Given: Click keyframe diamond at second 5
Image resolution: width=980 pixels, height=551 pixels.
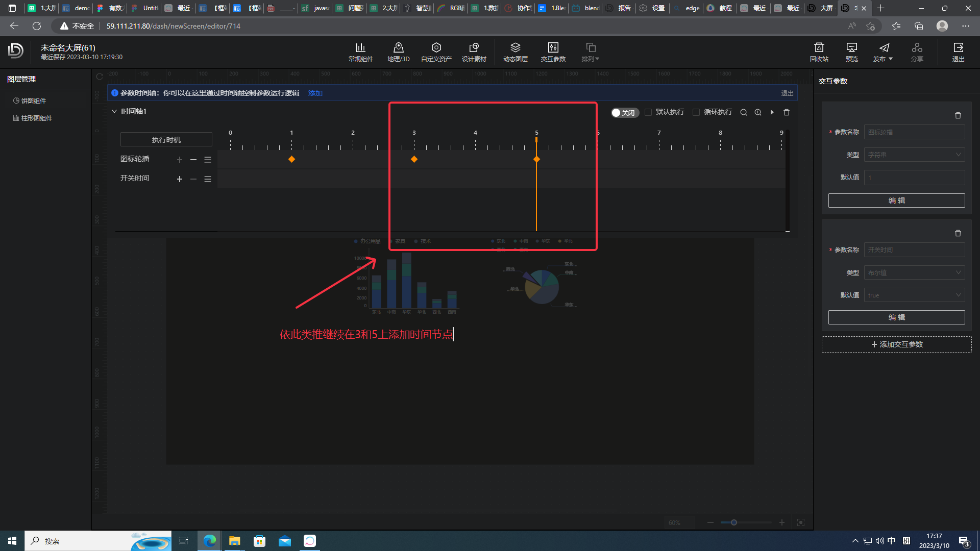Looking at the screenshot, I should coord(536,160).
